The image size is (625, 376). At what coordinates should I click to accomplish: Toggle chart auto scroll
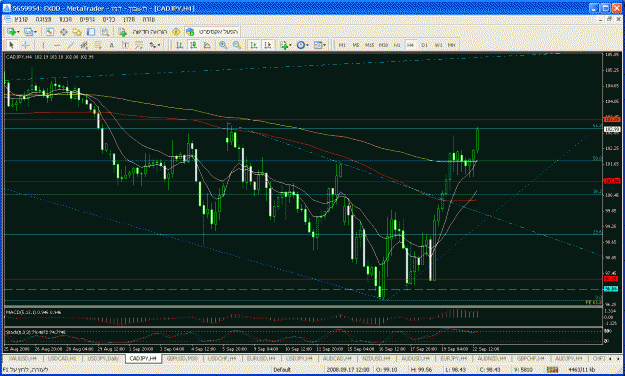[x=254, y=45]
